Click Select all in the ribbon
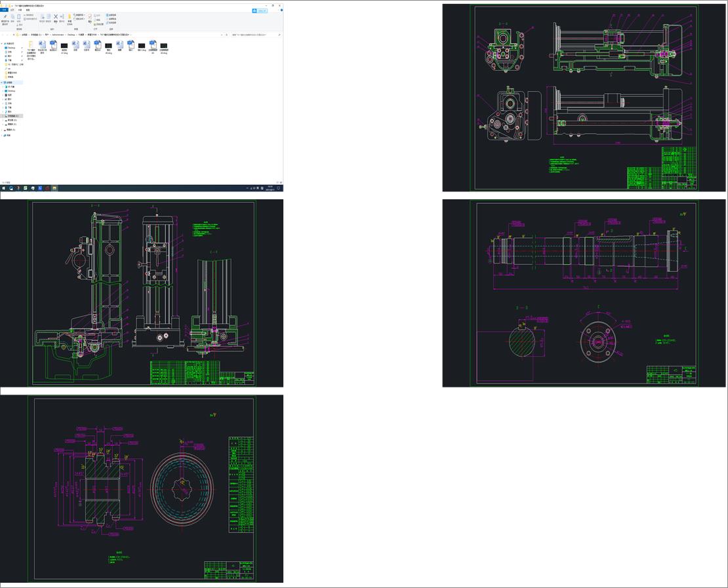This screenshot has width=728, height=588. click(x=111, y=14)
